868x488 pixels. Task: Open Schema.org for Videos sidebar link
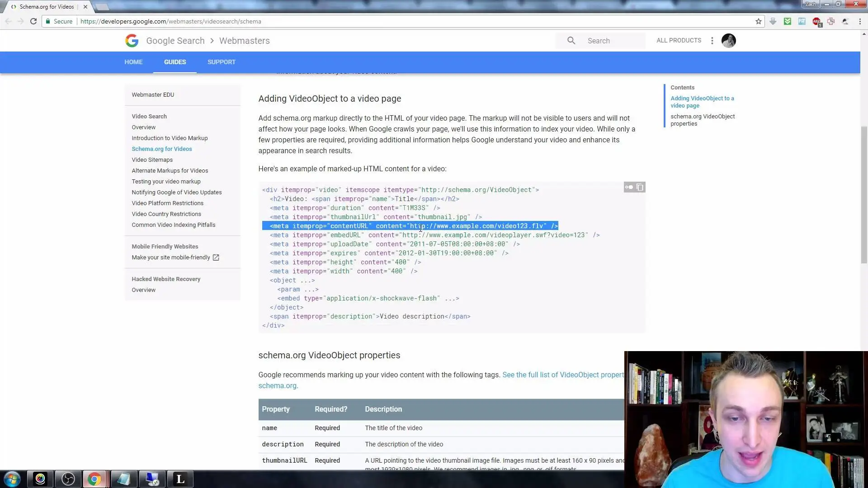tap(162, 149)
